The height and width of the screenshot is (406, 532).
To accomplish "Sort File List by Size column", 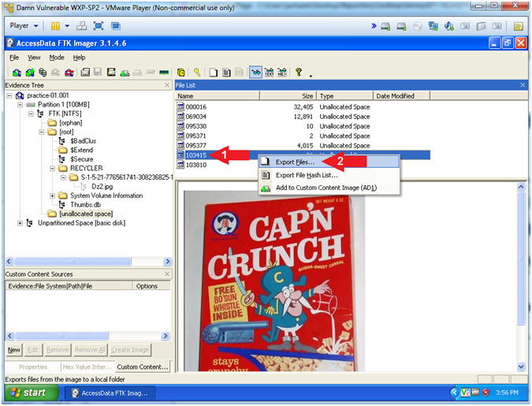I will click(288, 96).
